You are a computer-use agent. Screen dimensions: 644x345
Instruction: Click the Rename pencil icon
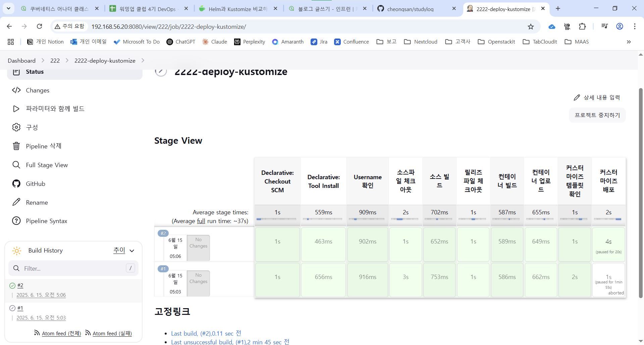16,202
